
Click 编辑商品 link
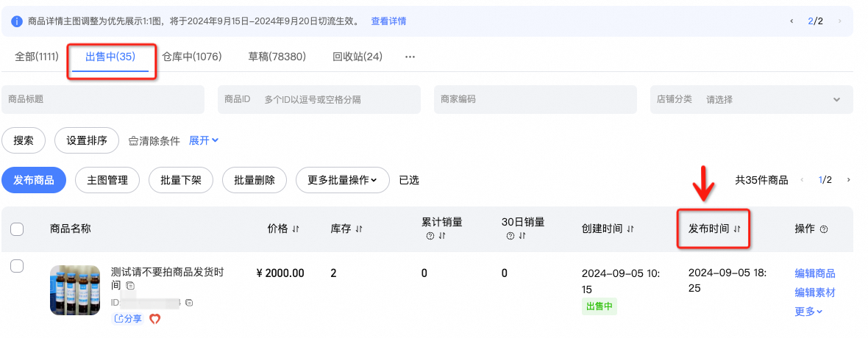[x=815, y=273]
